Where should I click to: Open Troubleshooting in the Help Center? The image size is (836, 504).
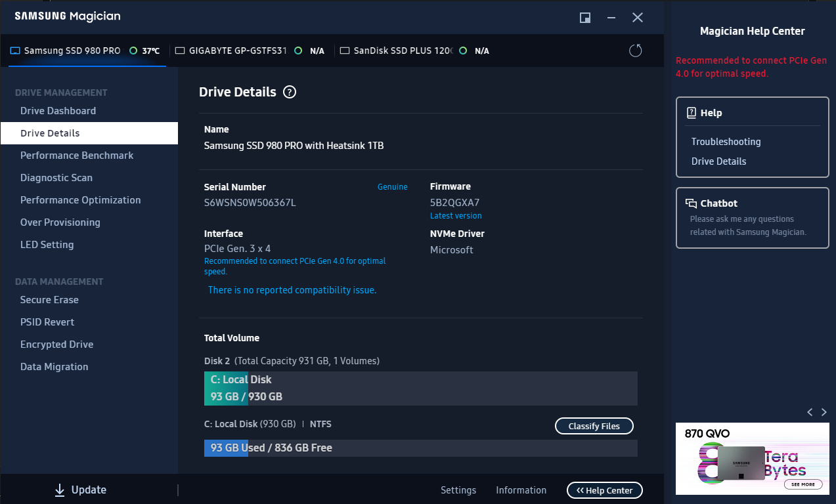coord(726,142)
